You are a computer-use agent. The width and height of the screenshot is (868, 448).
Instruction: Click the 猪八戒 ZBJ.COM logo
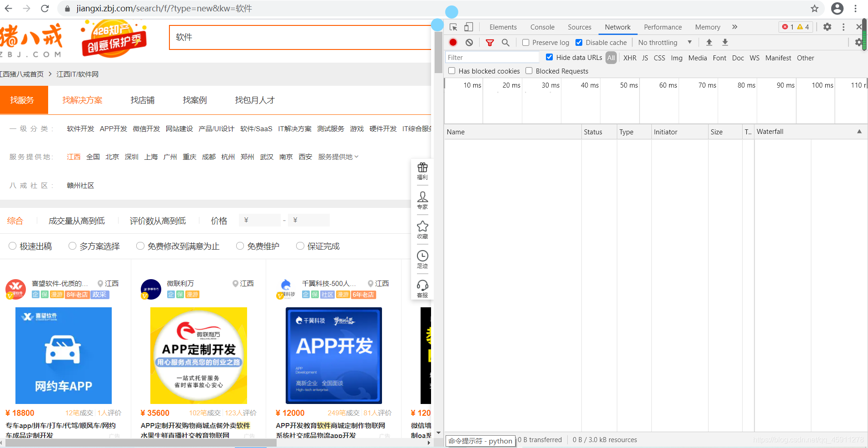pos(31,41)
